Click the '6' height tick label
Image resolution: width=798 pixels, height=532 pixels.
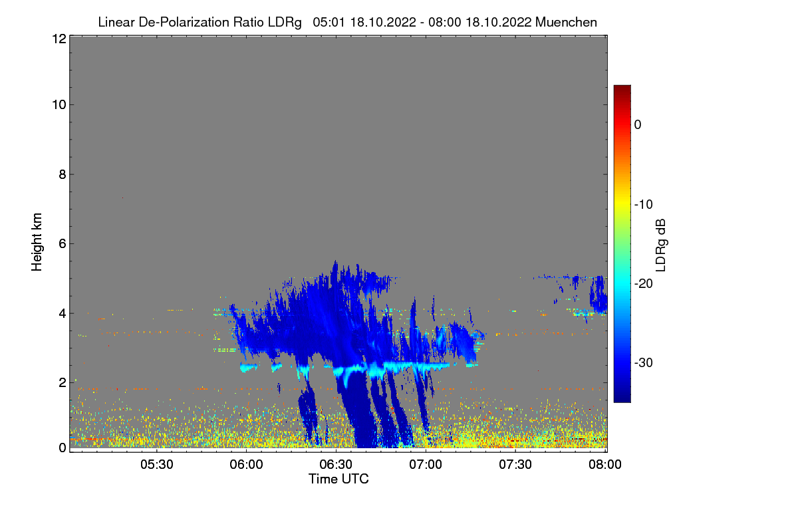point(61,243)
